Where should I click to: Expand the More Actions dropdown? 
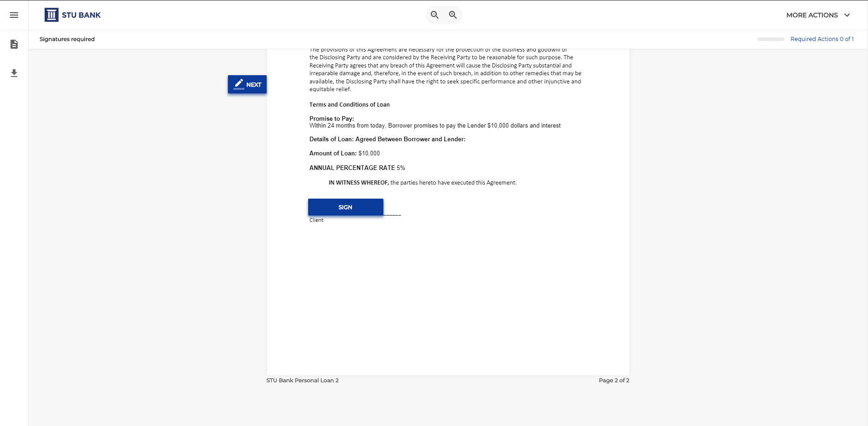pos(818,15)
